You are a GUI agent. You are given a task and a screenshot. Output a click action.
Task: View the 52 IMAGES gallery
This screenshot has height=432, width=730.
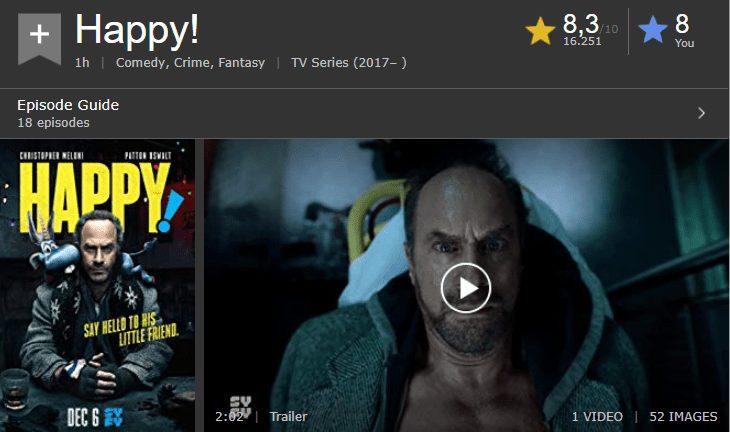click(x=683, y=417)
